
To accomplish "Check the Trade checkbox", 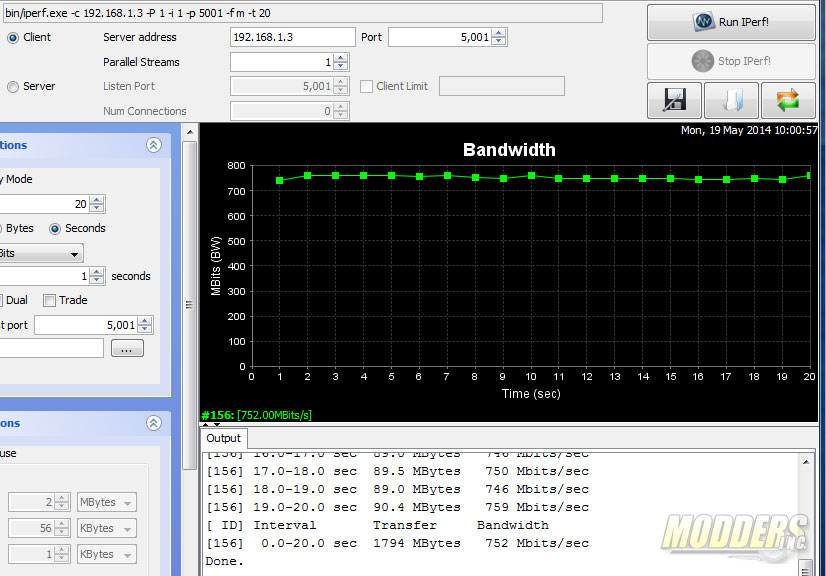I will (x=49, y=300).
